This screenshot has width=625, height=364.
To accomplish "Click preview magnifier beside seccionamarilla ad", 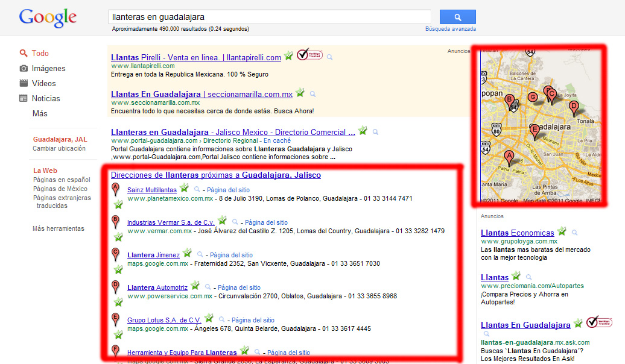I will click(x=313, y=95).
